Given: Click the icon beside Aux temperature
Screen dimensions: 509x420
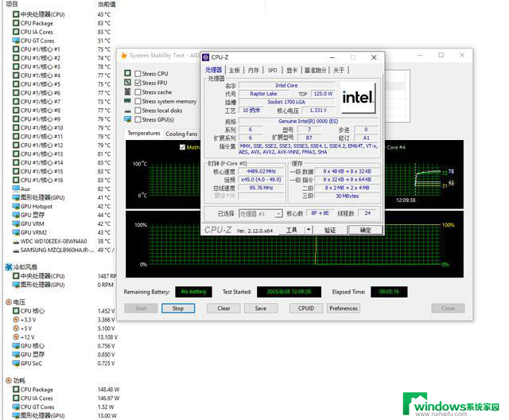Looking at the screenshot, I should coord(16,189).
